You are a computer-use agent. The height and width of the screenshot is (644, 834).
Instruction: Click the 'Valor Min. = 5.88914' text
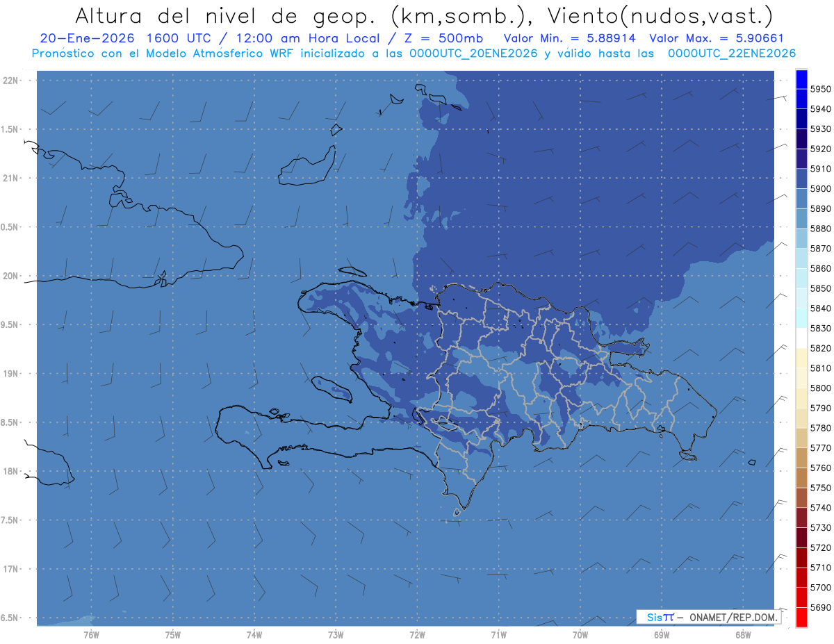(x=571, y=38)
